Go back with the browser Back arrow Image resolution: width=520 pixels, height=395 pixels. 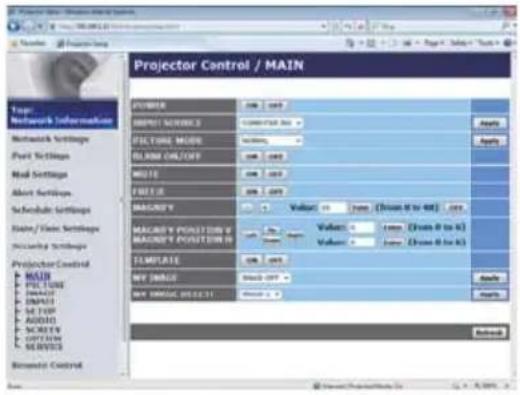pos(14,26)
